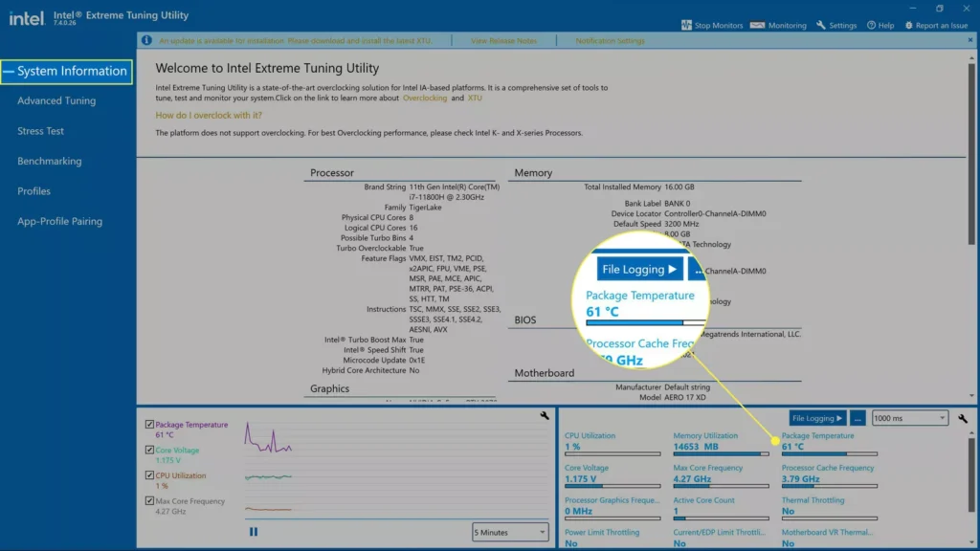Click the Processor section heading
Screen dimensions: 980x551
click(332, 173)
